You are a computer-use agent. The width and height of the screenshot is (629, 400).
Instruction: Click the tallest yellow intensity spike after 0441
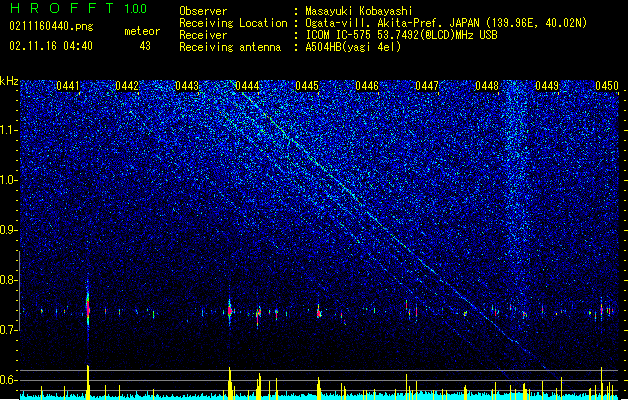tap(88, 382)
